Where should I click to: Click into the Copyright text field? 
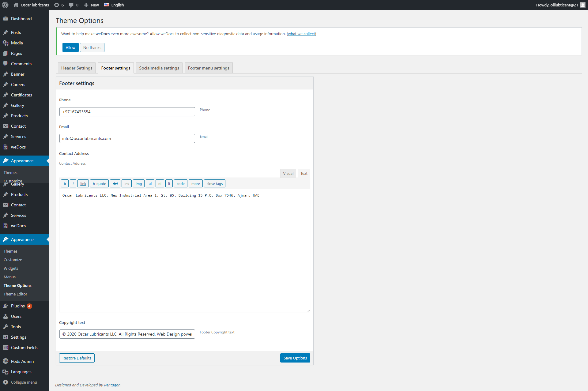pyautogui.click(x=127, y=334)
